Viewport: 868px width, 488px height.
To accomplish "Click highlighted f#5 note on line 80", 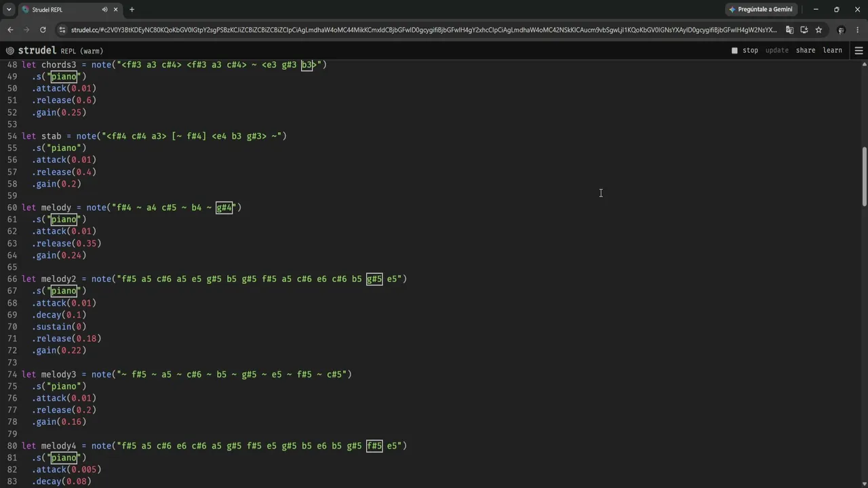I will pos(374,446).
